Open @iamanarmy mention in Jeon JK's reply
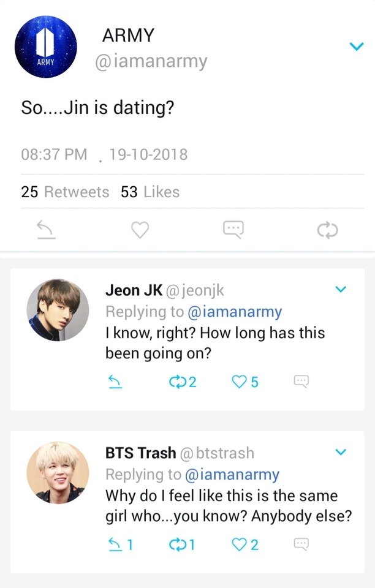This screenshot has width=375, height=588. point(234,312)
